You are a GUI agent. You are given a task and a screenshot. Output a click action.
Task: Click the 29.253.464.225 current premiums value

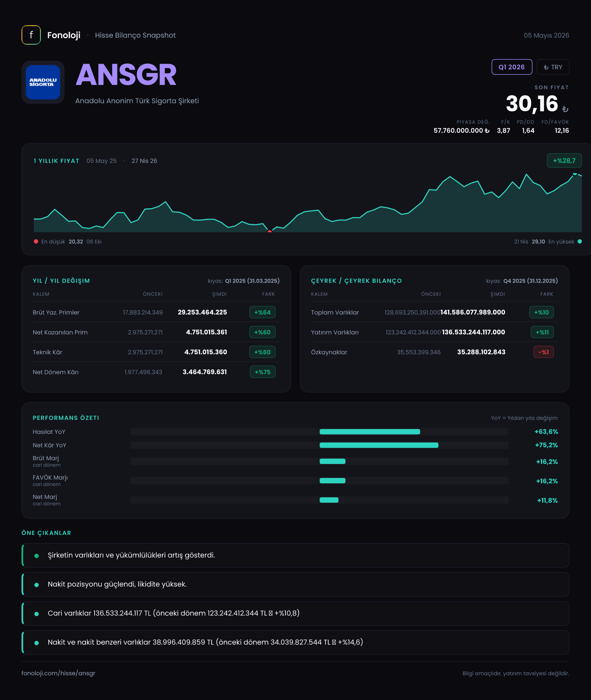pyautogui.click(x=202, y=312)
